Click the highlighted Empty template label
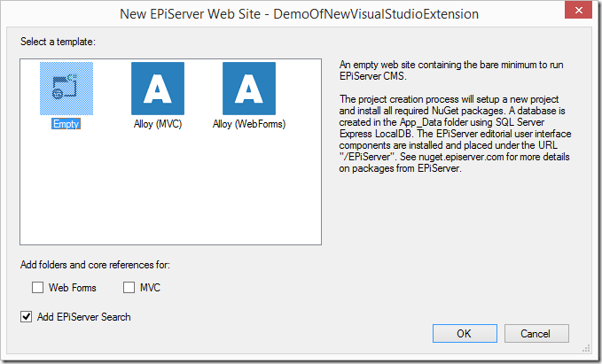The width and height of the screenshot is (602, 364). [x=66, y=125]
